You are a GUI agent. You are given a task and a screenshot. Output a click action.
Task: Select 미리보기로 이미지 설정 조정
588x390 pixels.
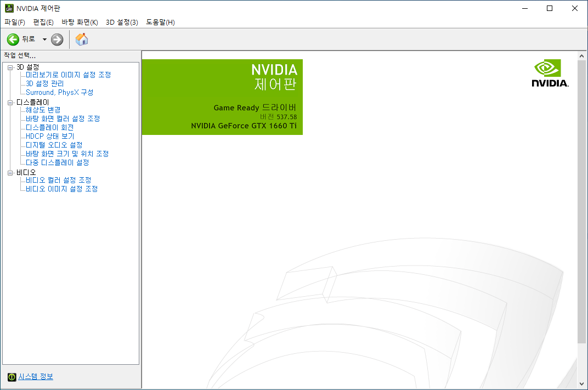[68, 75]
